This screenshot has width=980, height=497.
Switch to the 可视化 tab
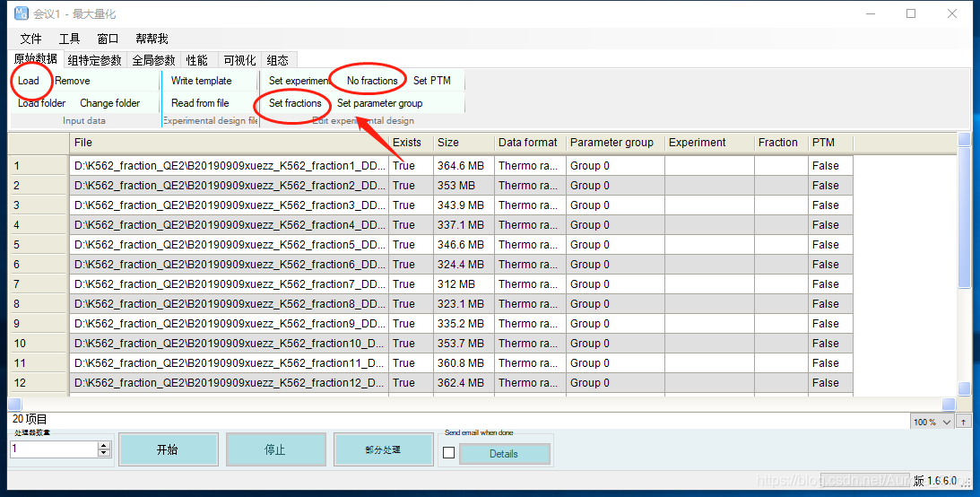pos(240,60)
